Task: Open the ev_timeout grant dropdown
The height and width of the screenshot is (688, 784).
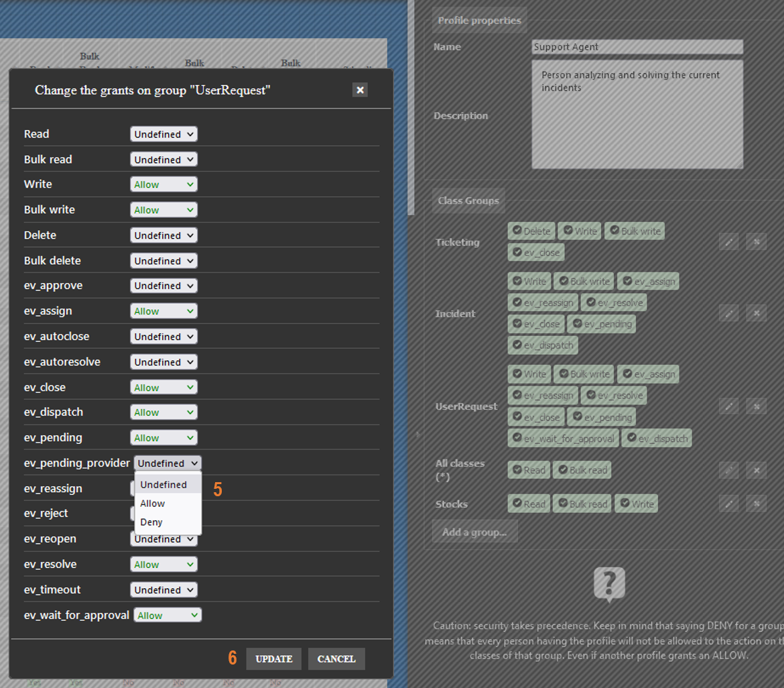Action: (164, 590)
